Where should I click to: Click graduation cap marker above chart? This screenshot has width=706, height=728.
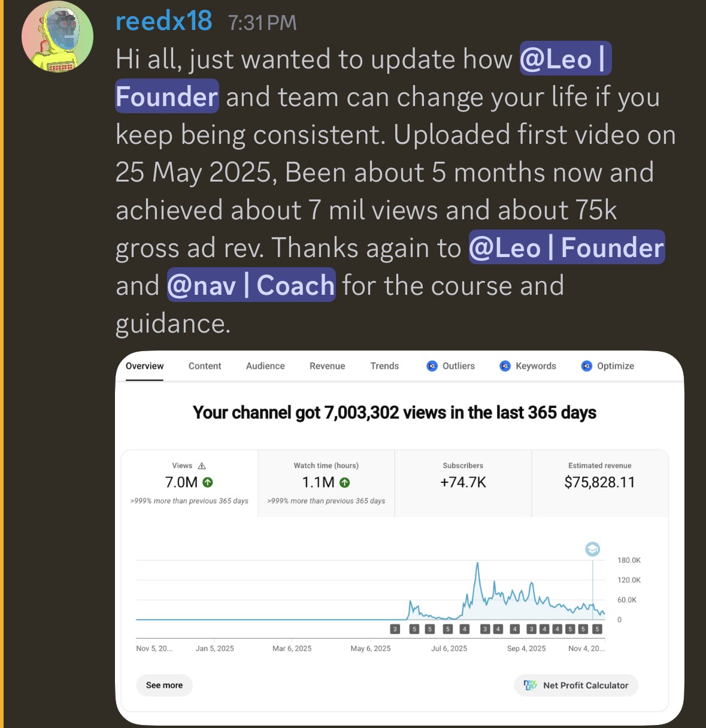click(x=592, y=549)
